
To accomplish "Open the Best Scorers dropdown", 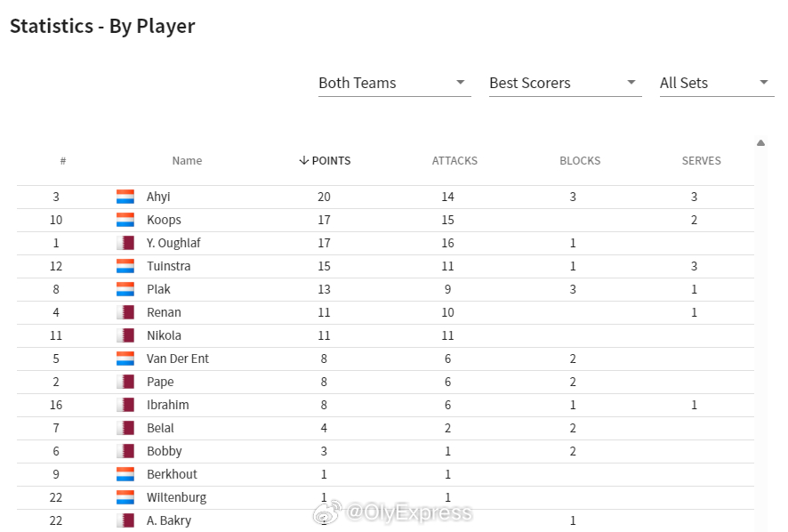I will [x=566, y=83].
